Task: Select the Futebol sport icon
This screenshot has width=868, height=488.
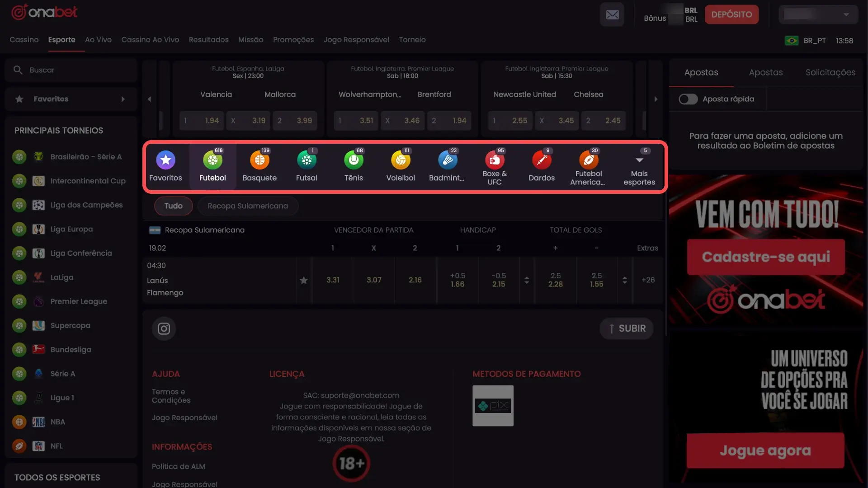Action: 212,160
